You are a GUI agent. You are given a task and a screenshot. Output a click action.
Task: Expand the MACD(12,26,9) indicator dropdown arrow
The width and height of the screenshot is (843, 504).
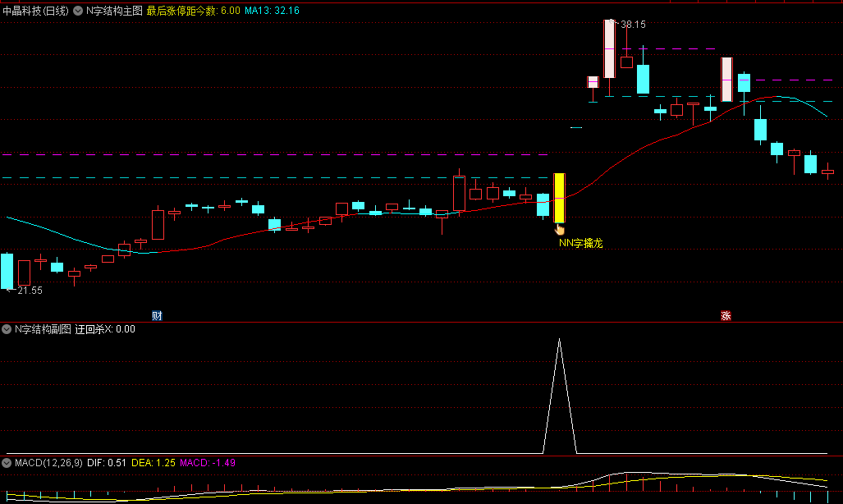click(x=7, y=463)
